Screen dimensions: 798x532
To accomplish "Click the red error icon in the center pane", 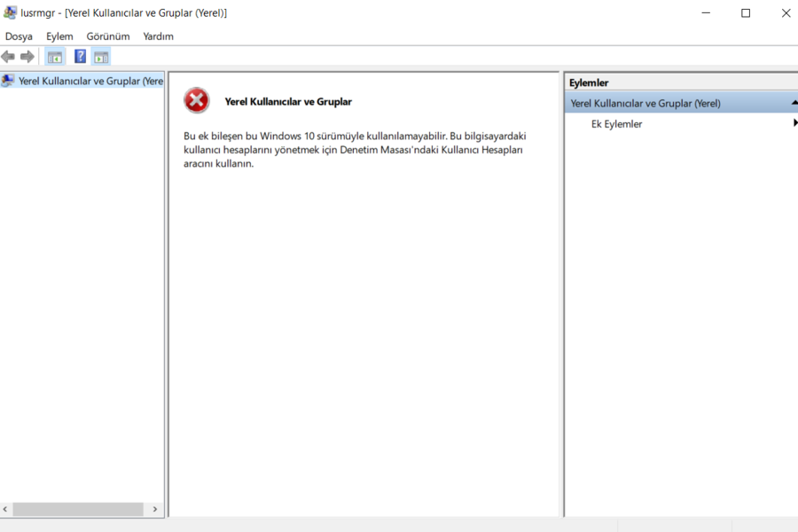I will [197, 100].
